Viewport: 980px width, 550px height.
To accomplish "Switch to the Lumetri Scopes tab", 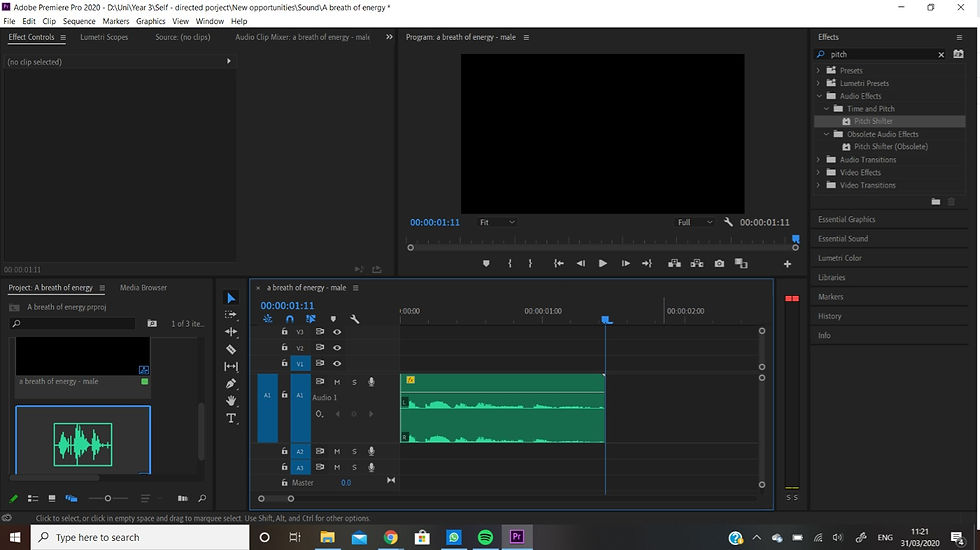I will pyautogui.click(x=104, y=38).
